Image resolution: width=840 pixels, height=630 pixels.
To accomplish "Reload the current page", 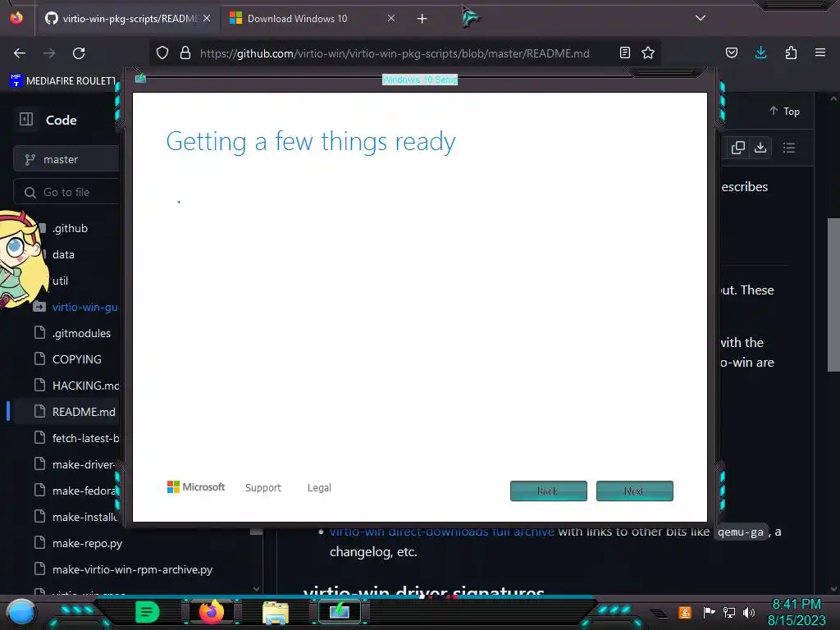I will click(79, 53).
